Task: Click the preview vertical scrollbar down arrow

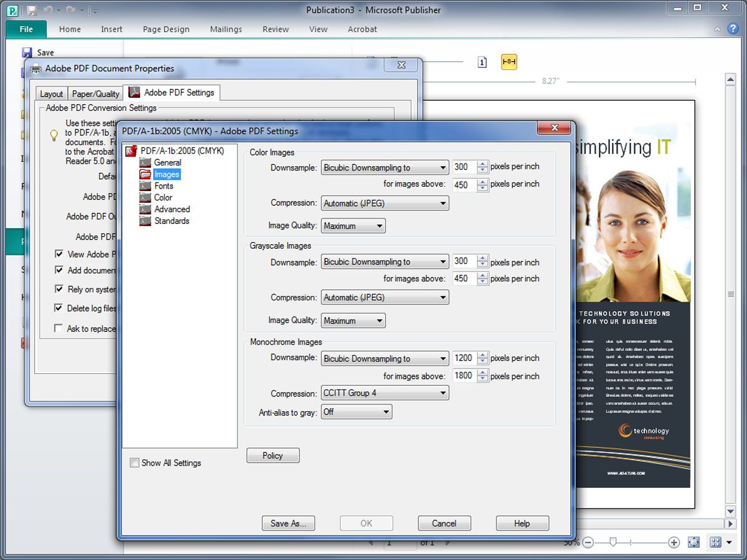Action: point(731,511)
